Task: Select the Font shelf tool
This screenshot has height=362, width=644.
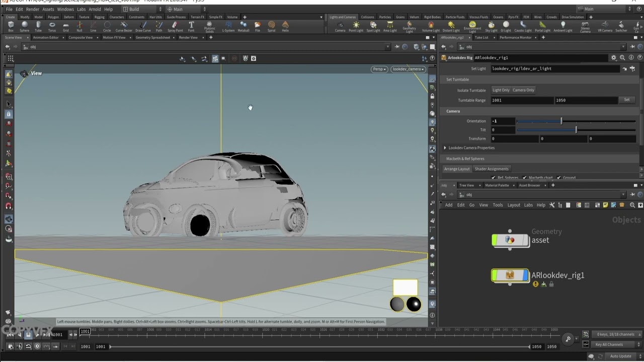Action: coord(191,27)
